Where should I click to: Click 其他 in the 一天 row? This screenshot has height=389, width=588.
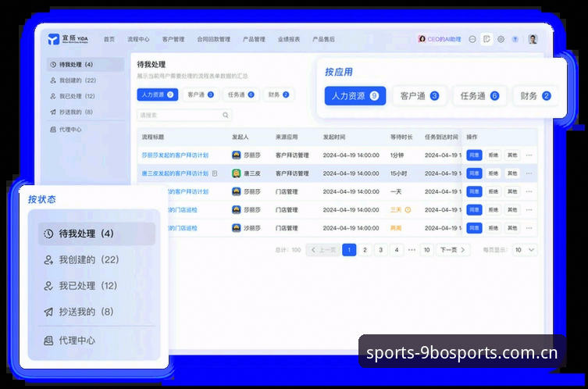[512, 191]
